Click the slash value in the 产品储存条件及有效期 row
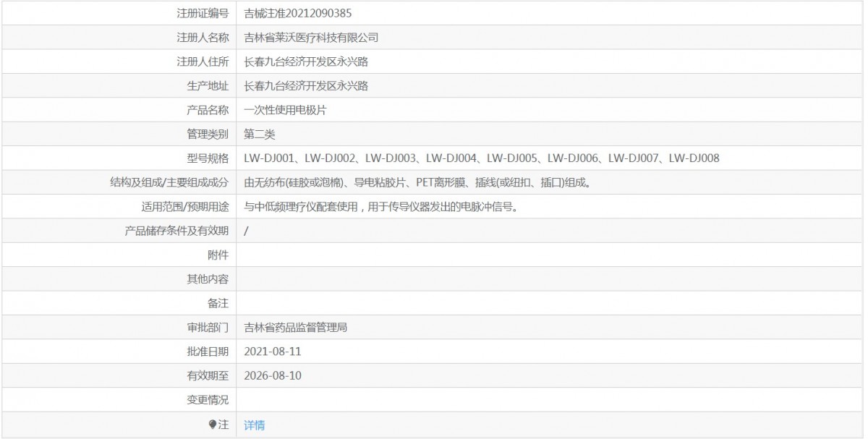 pos(247,231)
